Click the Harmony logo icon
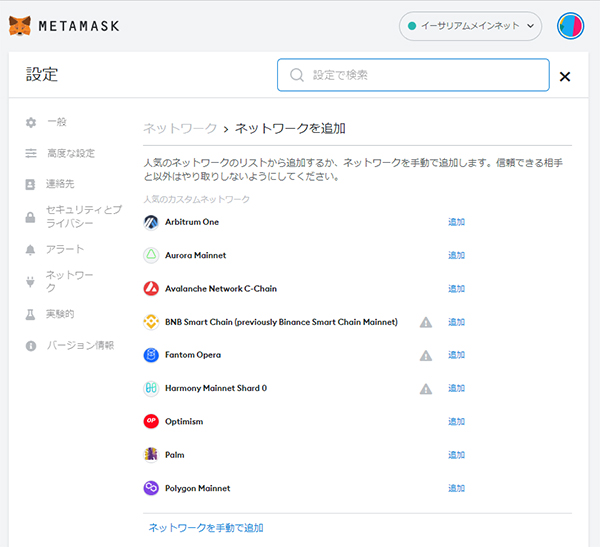Viewport: 600px width, 547px height. coord(151,389)
